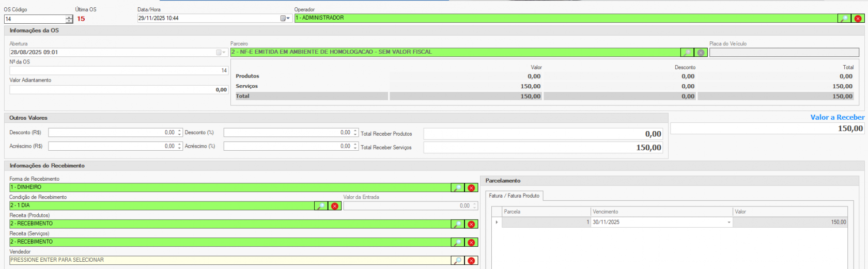Clear Receita (Serviços) with red X

click(471, 242)
